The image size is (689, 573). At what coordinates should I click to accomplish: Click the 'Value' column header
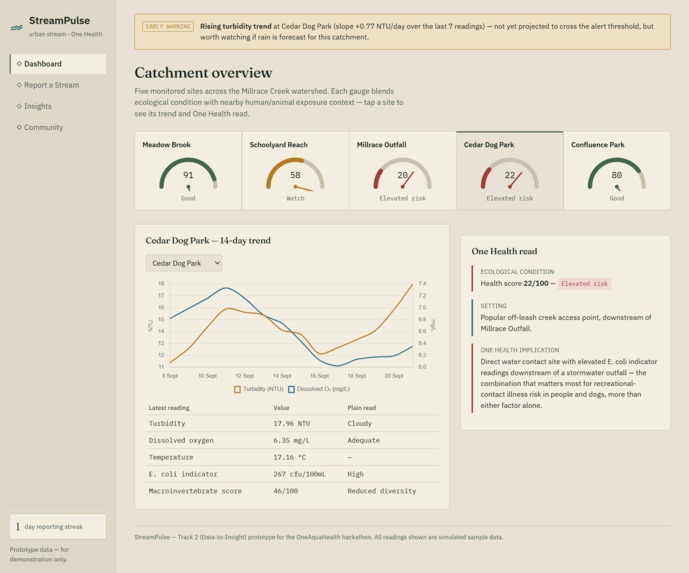coord(281,408)
